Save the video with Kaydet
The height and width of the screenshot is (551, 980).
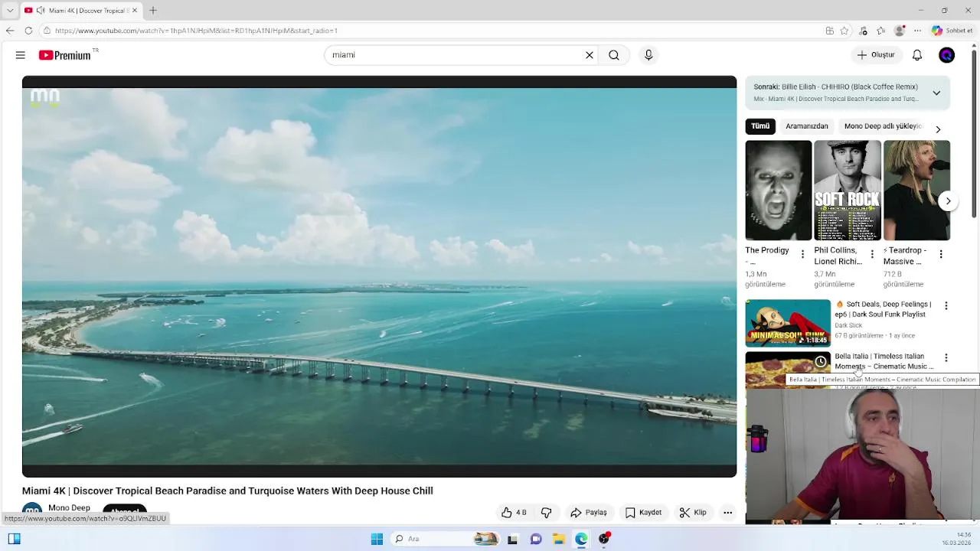(643, 513)
